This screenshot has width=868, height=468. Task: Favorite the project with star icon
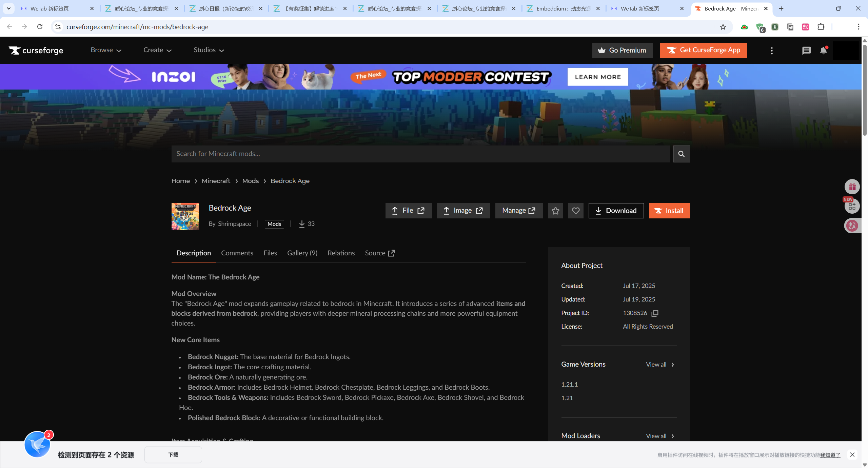point(555,211)
